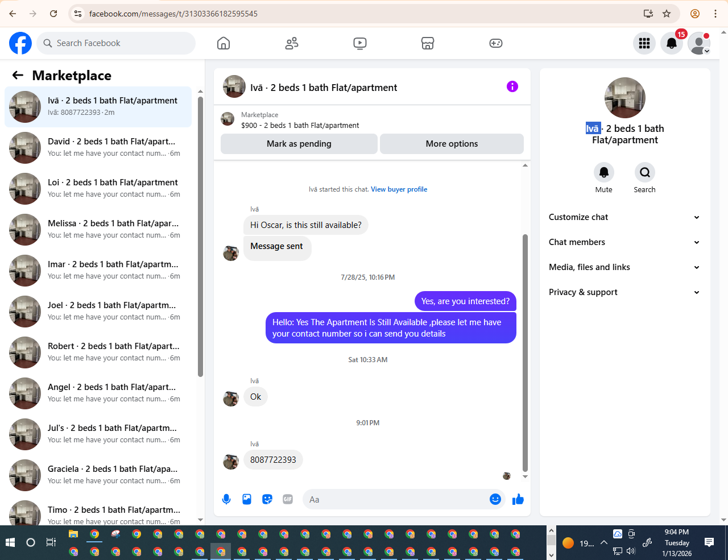This screenshot has width=728, height=560.
Task: Open the account profile avatar menu
Action: tap(699, 43)
